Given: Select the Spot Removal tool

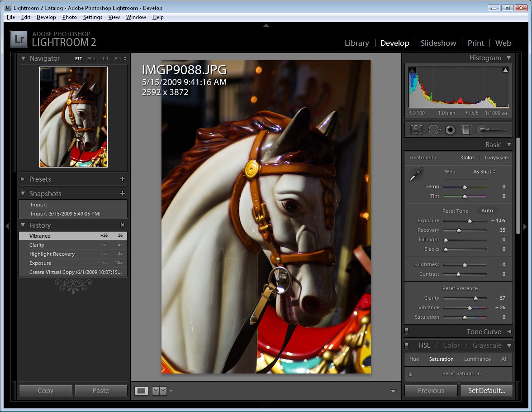Looking at the screenshot, I should [x=434, y=130].
